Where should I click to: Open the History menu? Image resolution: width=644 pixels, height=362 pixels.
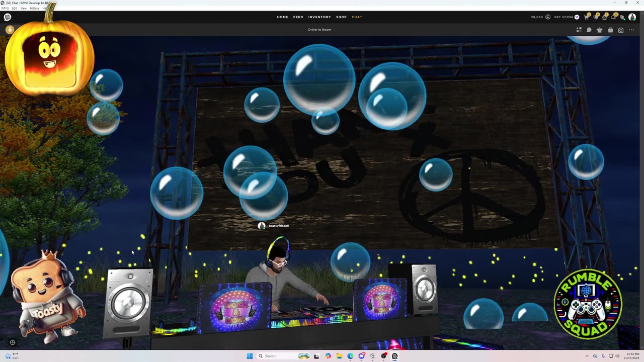[x=35, y=8]
